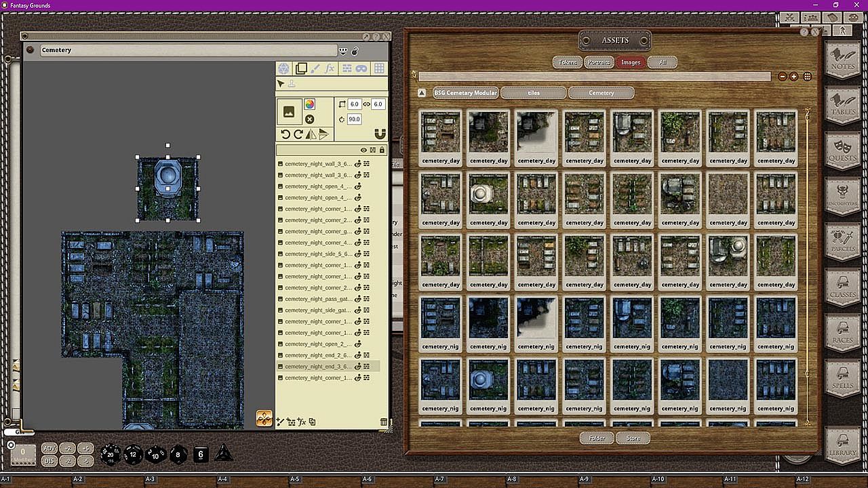Screen dimensions: 868x488
Task: Roll the d20 die
Action: 111,454
